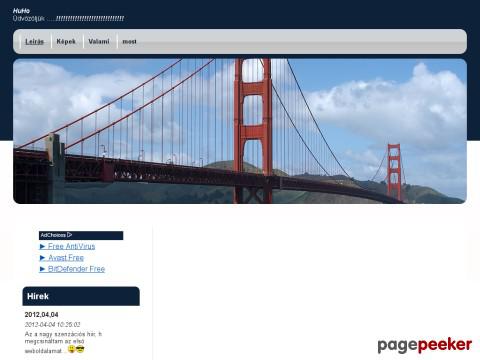Image resolution: width=480 pixels, height=360 pixels.
Task: Click the news timestamp 2012-04-04
Action: click(x=52, y=324)
